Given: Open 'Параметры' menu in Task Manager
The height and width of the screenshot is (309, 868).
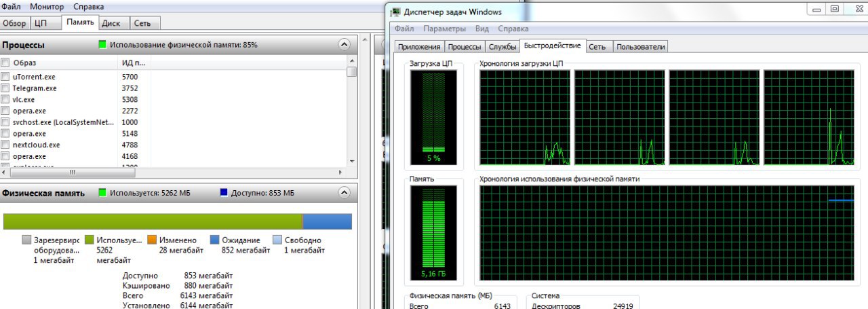Looking at the screenshot, I should tap(445, 29).
